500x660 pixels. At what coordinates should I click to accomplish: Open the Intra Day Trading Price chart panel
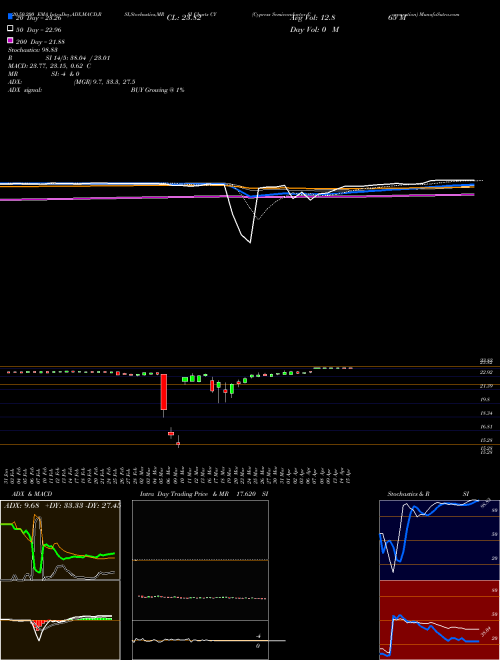click(x=200, y=580)
